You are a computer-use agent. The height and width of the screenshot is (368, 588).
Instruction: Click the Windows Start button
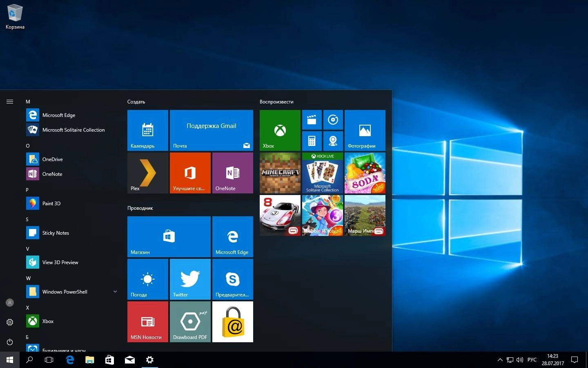tap(10, 360)
